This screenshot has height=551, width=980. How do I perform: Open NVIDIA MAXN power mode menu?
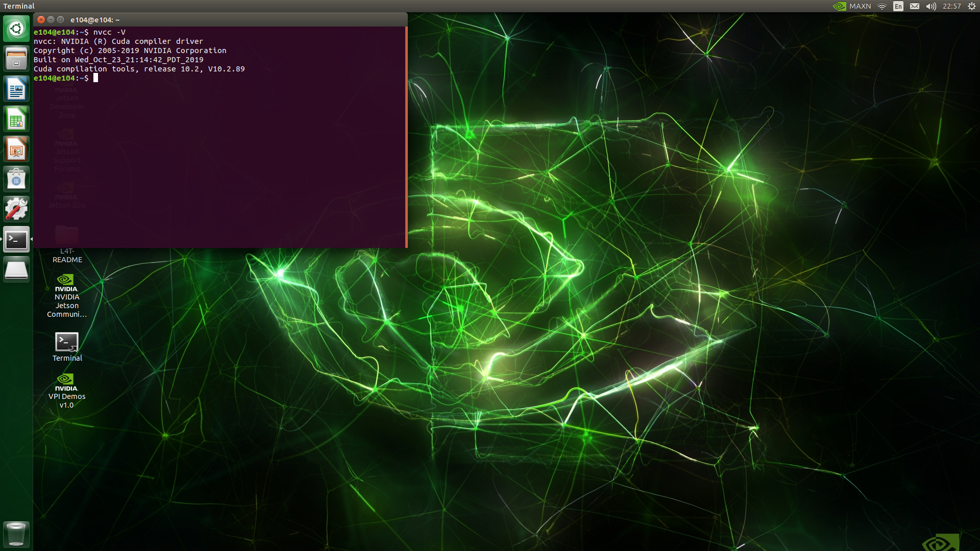point(852,6)
